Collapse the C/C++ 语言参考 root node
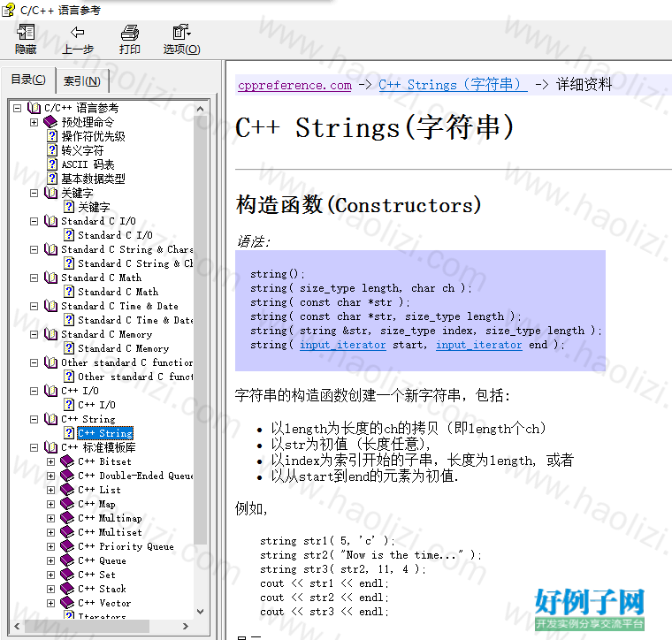This screenshot has height=640, width=672. pyautogui.click(x=17, y=108)
